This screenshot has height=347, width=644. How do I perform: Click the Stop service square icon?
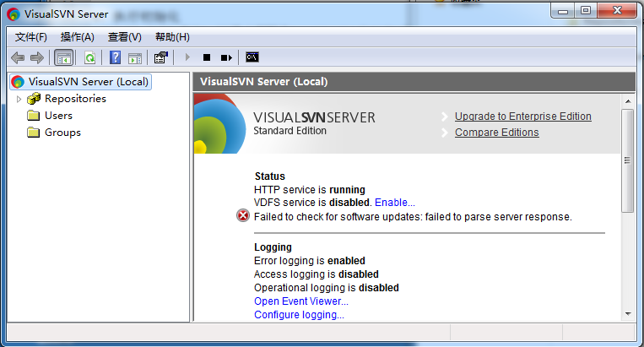tap(207, 57)
